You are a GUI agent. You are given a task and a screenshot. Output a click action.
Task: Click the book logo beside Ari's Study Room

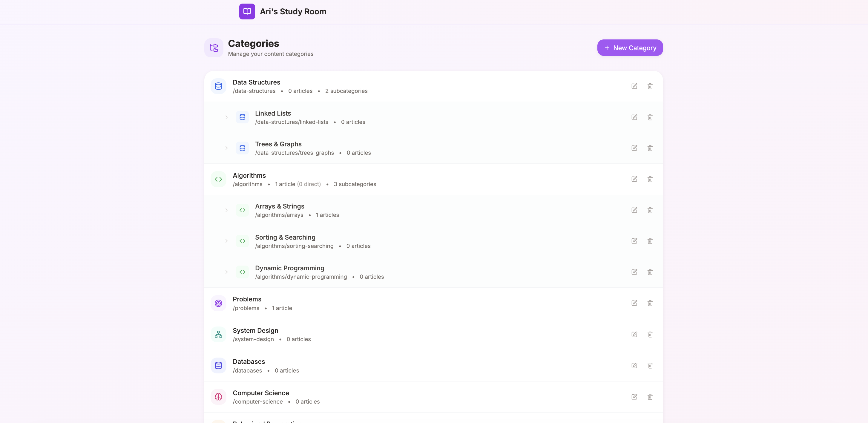[247, 11]
